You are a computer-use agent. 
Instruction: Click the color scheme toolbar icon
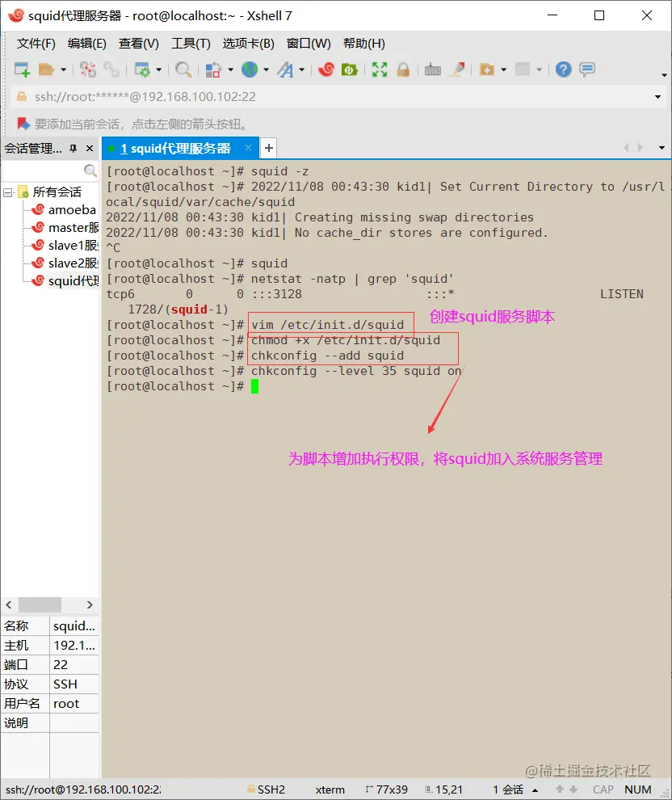[213, 69]
